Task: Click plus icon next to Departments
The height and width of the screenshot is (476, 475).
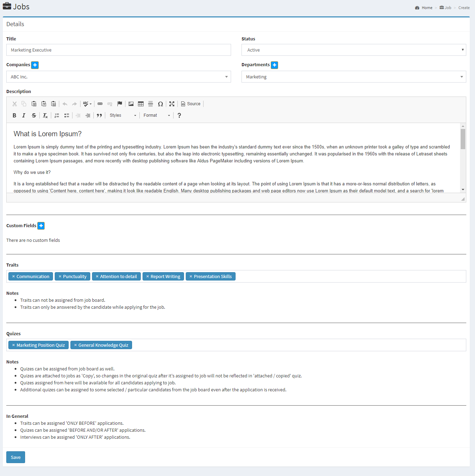Action: click(x=275, y=65)
